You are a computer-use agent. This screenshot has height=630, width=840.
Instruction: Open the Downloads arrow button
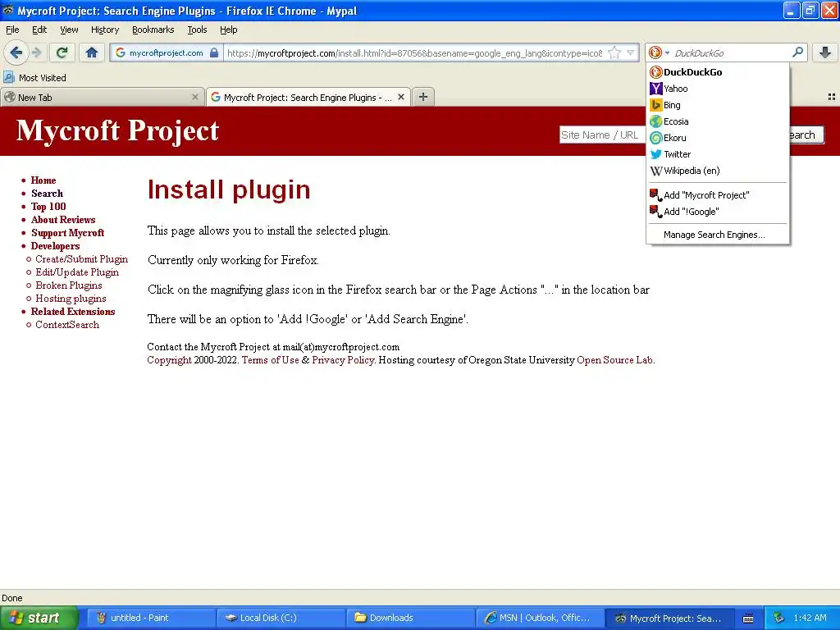coord(825,52)
